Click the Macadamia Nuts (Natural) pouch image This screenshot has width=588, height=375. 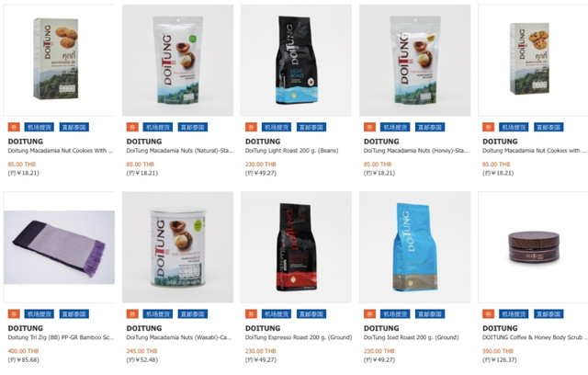[177, 61]
